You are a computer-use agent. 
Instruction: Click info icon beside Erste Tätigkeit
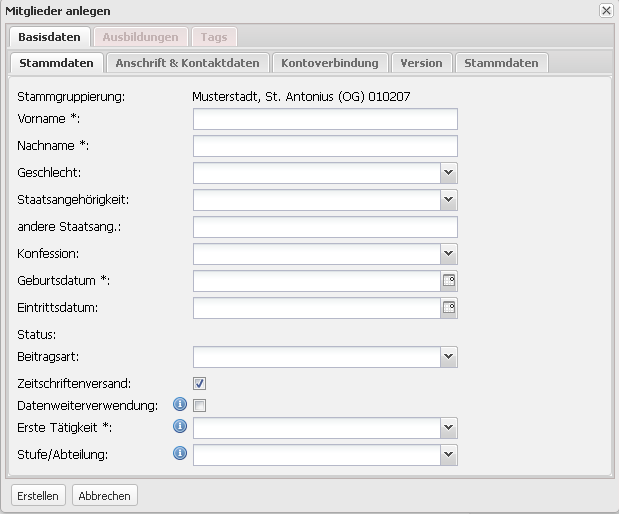click(x=181, y=427)
